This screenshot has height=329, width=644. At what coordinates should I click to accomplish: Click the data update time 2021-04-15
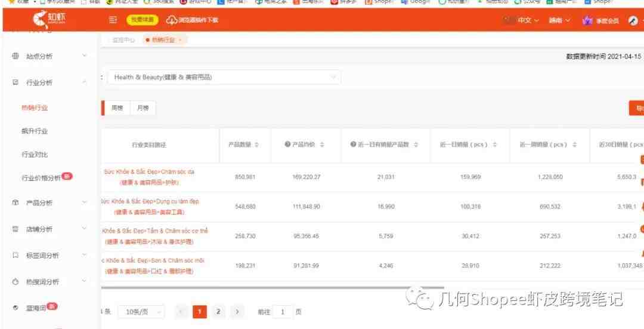pyautogui.click(x=603, y=56)
